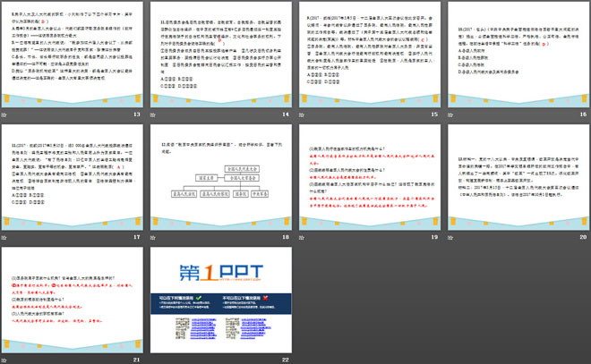Click the slide number 16 label
The width and height of the screenshot is (591, 364).
click(x=582, y=115)
